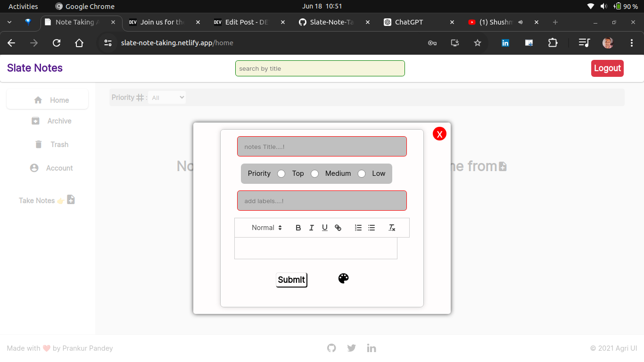Image resolution: width=644 pixels, height=362 pixels.
Task: Click the search by title field
Action: [x=320, y=68]
